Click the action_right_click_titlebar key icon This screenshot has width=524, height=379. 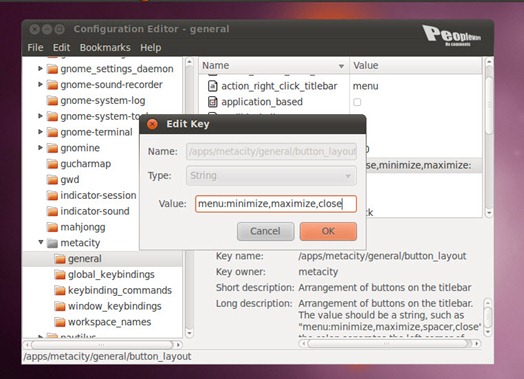pos(213,86)
